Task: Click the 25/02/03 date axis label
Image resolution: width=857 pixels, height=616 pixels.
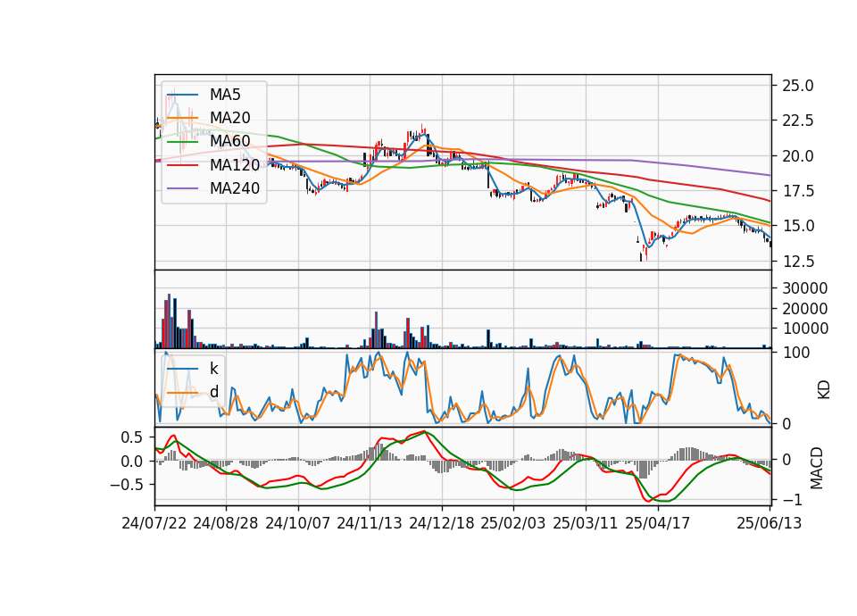Action: (x=513, y=523)
